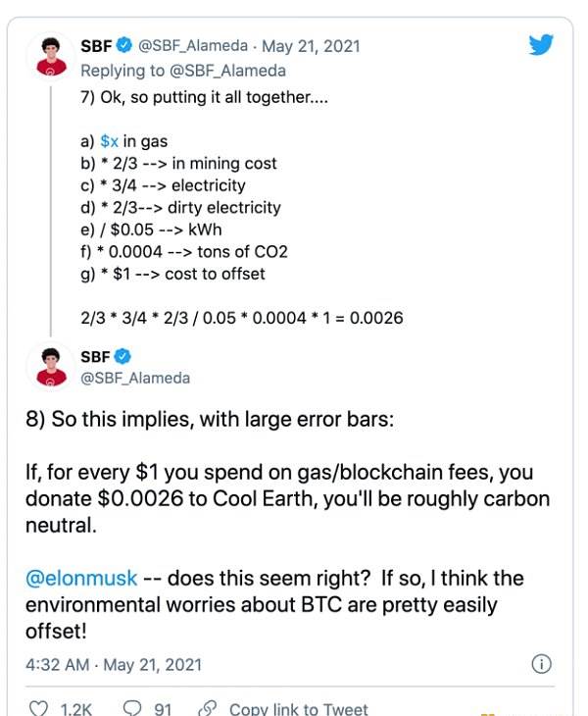Click the Twitter bird logo
588x716 pixels.
pyautogui.click(x=541, y=44)
